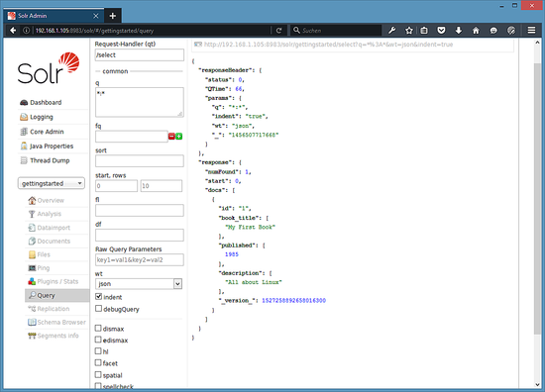The height and width of the screenshot is (392, 545).
Task: Click the "All about Linux" value
Action: pyautogui.click(x=254, y=282)
